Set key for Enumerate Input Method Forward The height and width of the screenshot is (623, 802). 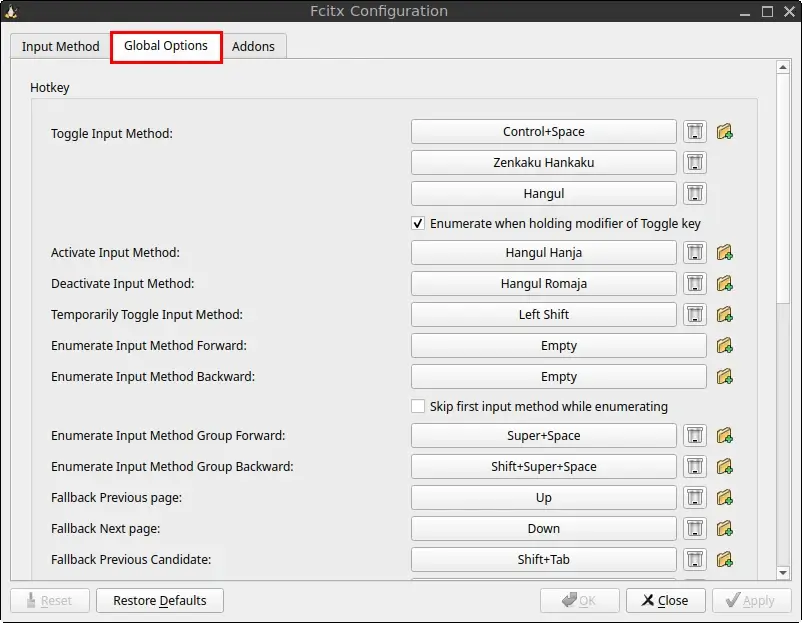pos(559,346)
